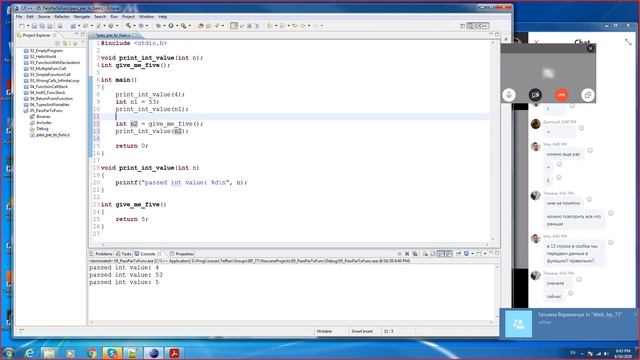
Task: Open Display Selected Console dropdown
Action: pos(472,254)
